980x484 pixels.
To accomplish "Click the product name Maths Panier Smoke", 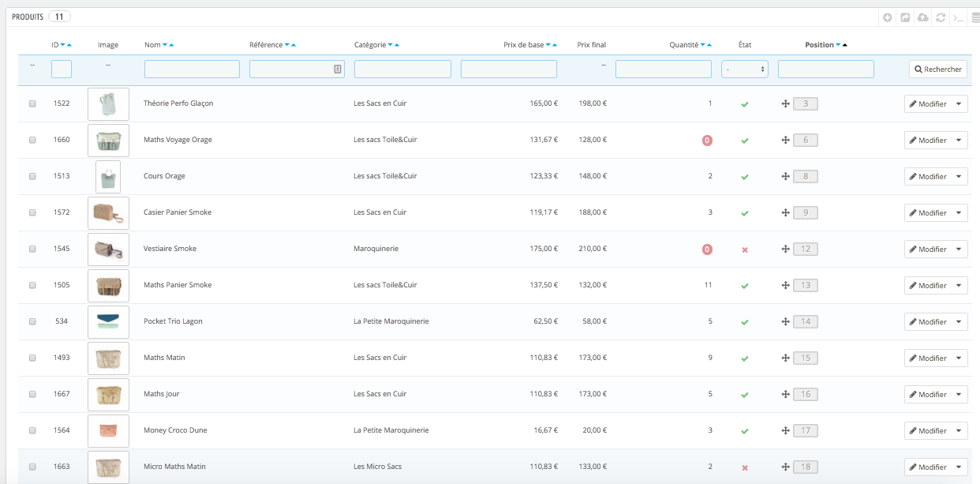I will (x=178, y=285).
